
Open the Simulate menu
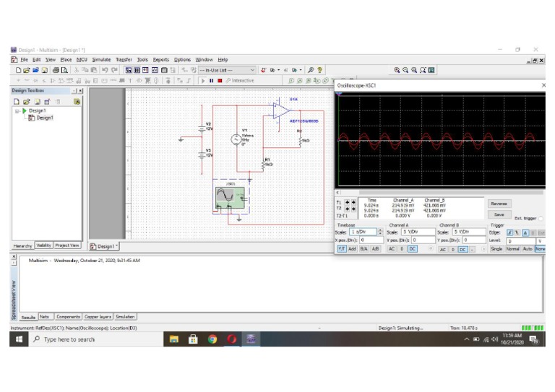101,59
